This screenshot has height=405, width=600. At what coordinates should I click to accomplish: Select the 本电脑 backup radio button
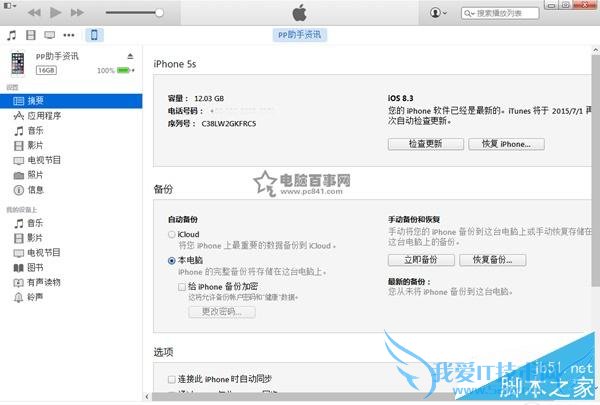click(x=171, y=261)
